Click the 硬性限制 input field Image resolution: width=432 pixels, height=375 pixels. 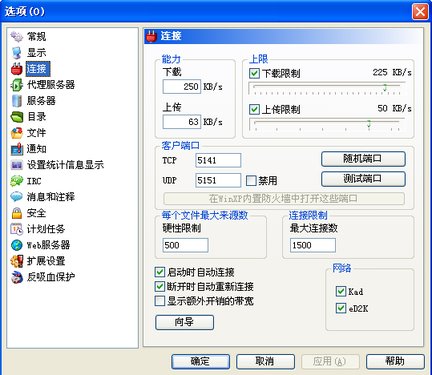pos(185,245)
